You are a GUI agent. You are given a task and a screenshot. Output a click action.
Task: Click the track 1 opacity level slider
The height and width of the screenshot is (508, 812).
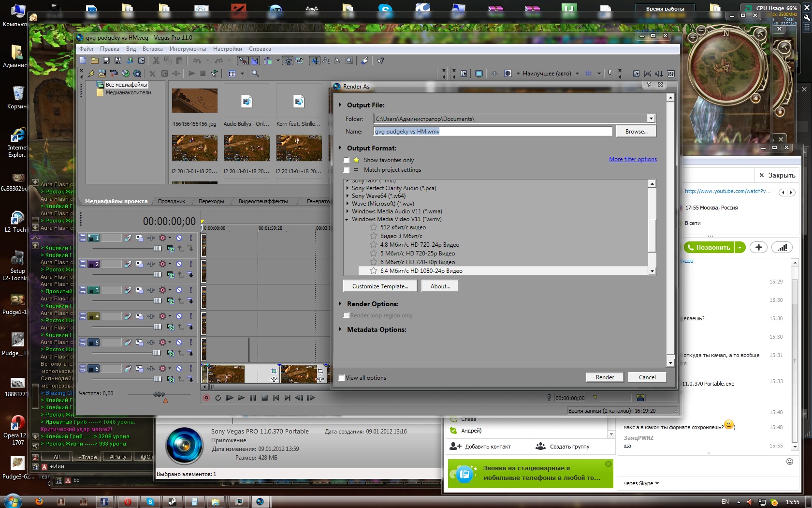tap(158, 248)
